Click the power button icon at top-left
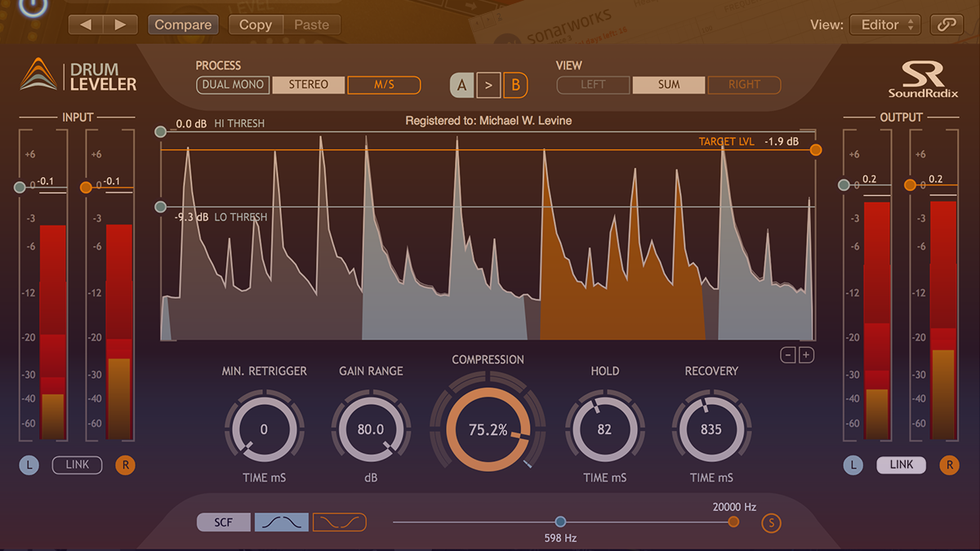 click(x=31, y=8)
